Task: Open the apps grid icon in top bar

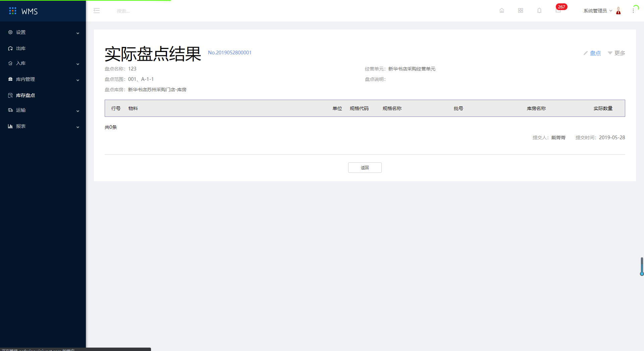Action: (x=521, y=10)
